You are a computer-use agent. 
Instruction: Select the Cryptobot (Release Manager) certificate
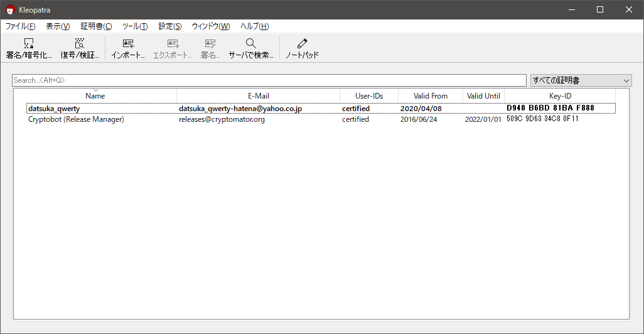[76, 119]
